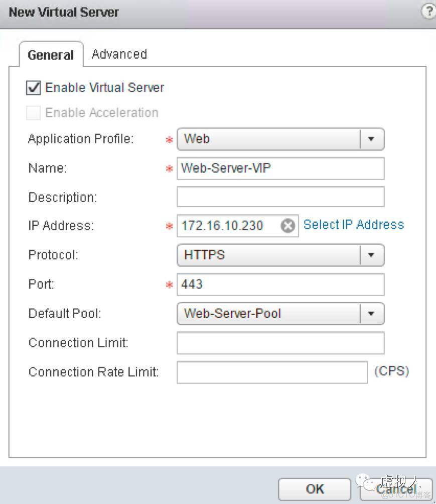Check the Enable Acceleration checkbox
This screenshot has height=504, width=436.
[34, 113]
